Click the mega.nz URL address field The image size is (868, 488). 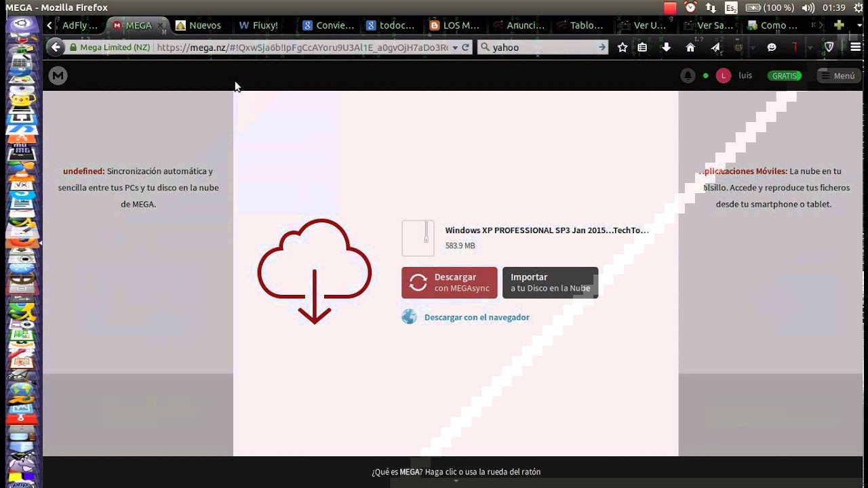click(302, 47)
